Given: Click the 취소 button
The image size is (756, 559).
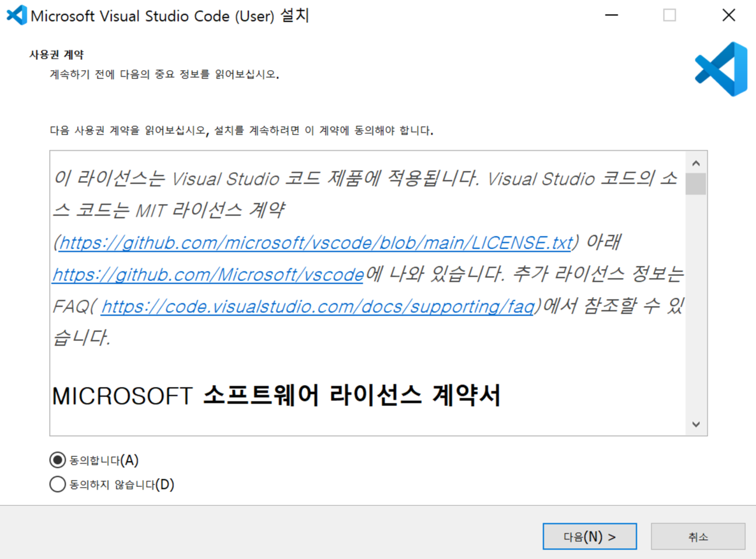Looking at the screenshot, I should tap(697, 536).
